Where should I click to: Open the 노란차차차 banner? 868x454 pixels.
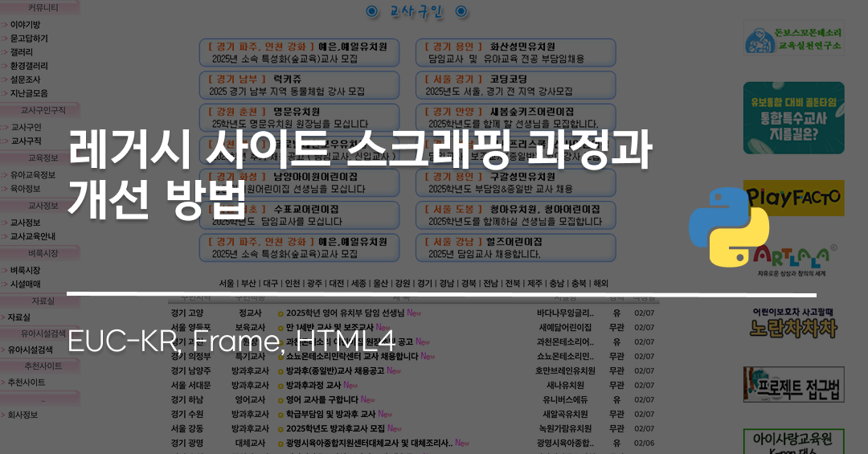pos(793,322)
